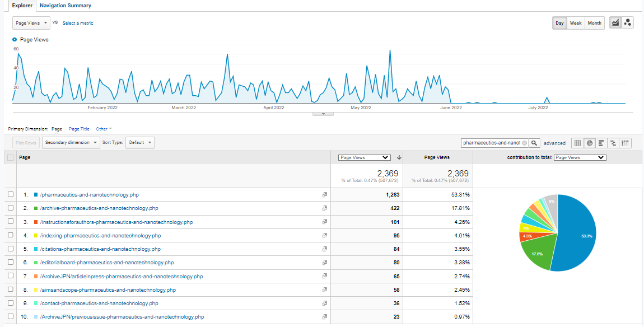The image size is (644, 327).
Task: Expand the Sort Type Default dropdown
Action: 140,142
